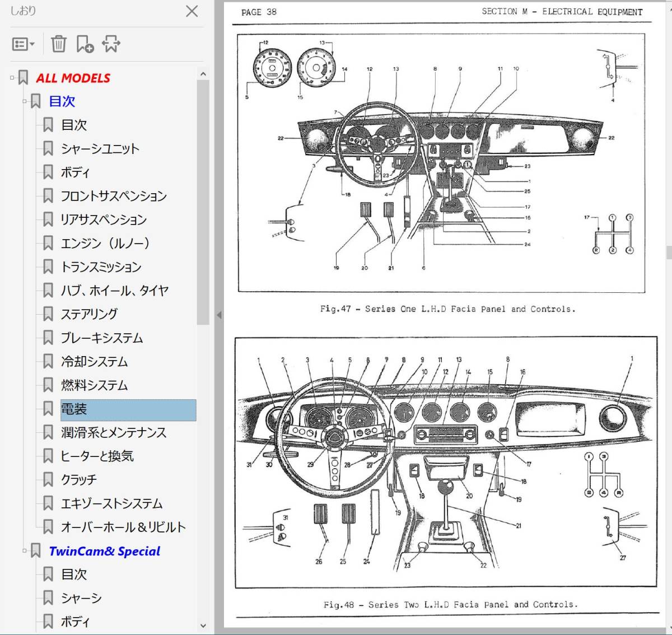
Task: Click the Fig.48 Series Two facia diagram
Action: click(446, 462)
